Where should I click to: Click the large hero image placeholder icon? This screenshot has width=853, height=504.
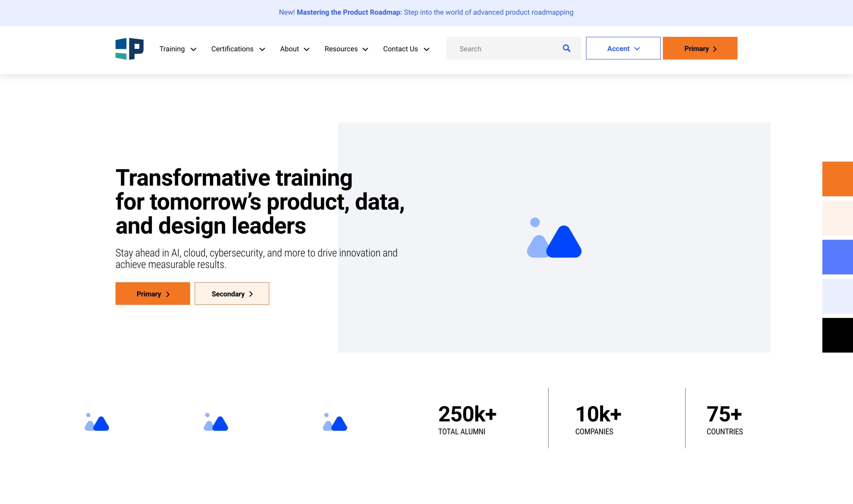click(554, 238)
